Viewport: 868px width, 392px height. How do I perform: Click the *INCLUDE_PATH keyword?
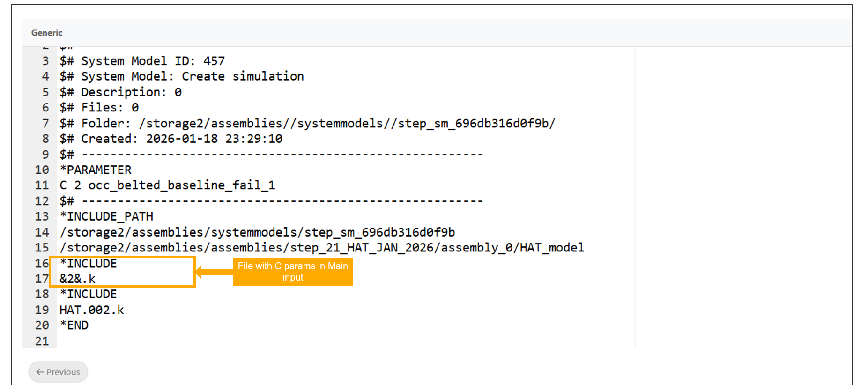tap(106, 216)
